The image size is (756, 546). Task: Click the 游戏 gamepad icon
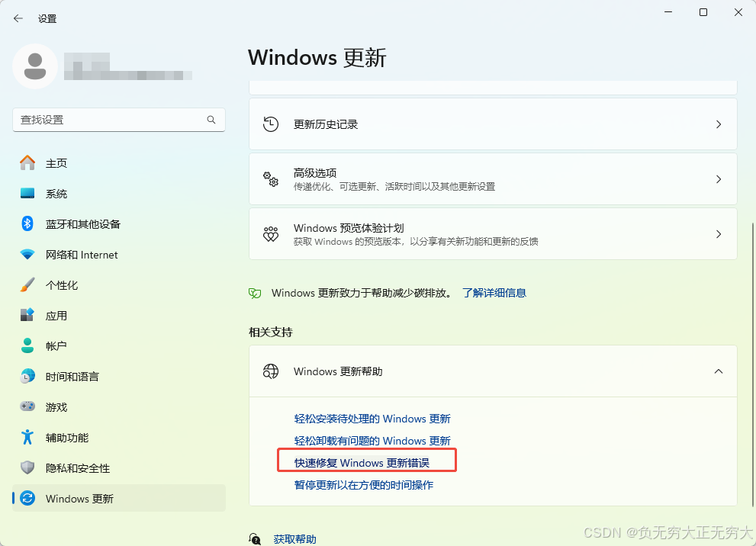27,406
